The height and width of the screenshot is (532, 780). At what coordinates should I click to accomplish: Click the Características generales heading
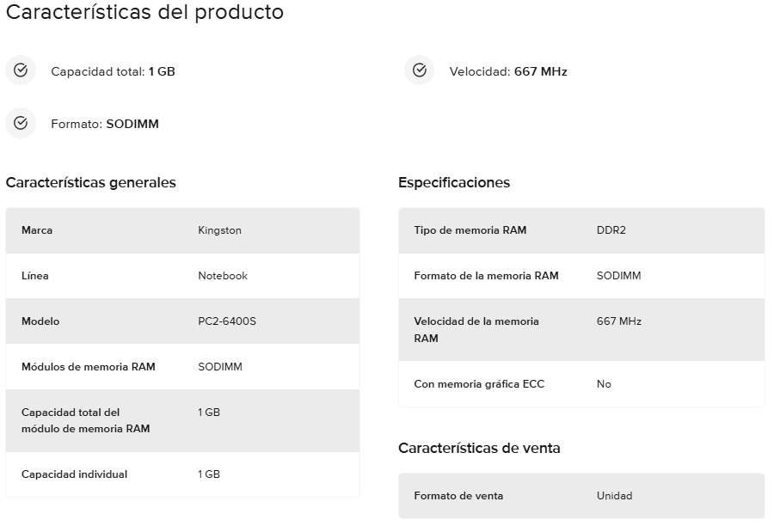[90, 182]
